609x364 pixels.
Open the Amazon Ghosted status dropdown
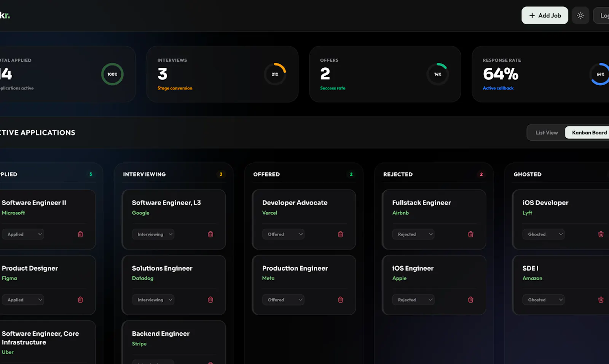tap(544, 300)
